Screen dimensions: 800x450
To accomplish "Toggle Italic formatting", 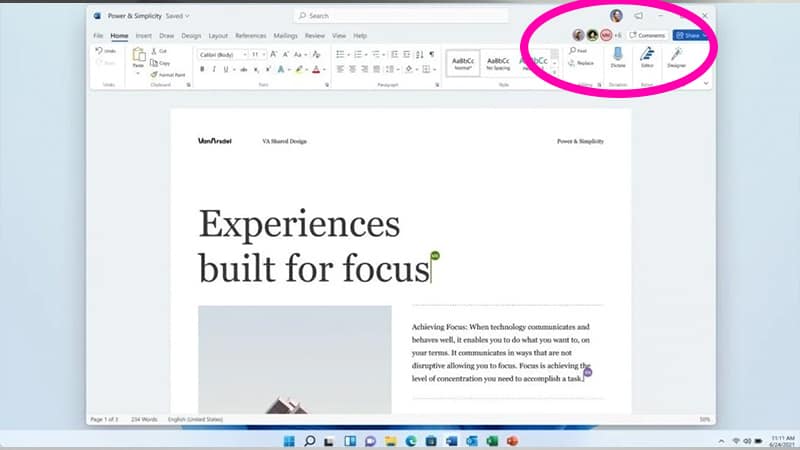I will [x=215, y=70].
